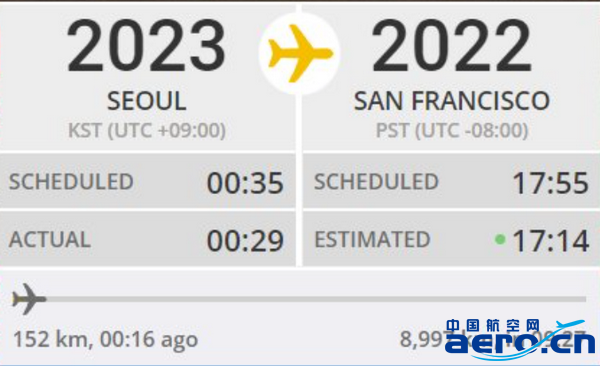The height and width of the screenshot is (366, 600).
Task: Click the yellow airplane icon
Action: coord(300,53)
